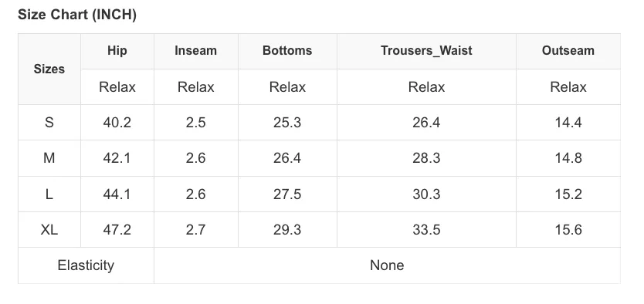644x304 pixels.
Task: Click outseam value 15.6 for XL
Action: coord(568,229)
